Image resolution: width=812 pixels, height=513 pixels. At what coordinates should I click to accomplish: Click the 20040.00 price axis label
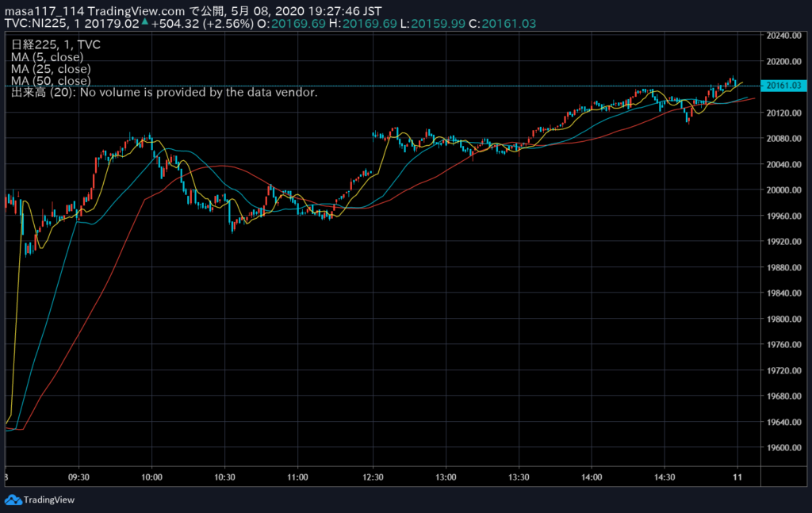tap(783, 165)
